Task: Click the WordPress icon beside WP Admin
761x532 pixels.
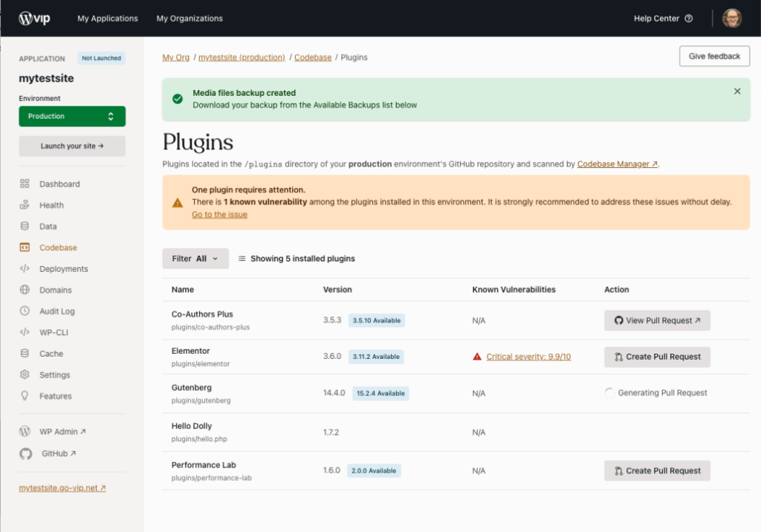Action: tap(25, 431)
